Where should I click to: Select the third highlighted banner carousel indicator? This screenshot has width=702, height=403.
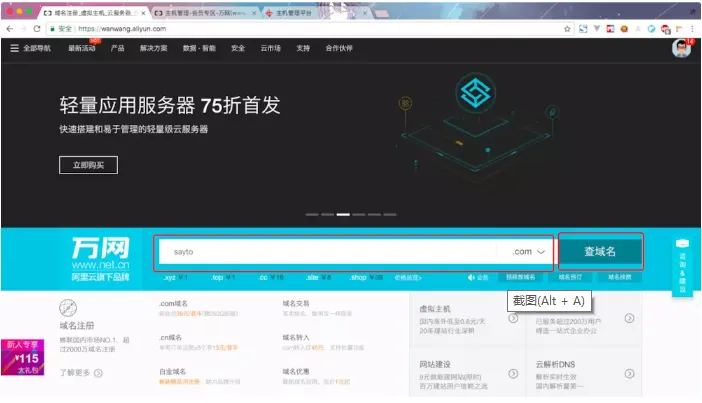click(343, 214)
